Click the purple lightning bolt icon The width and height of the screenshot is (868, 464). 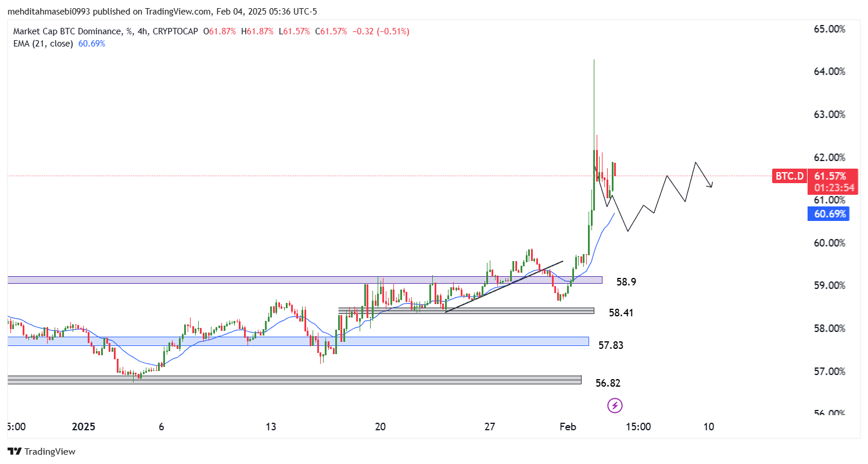pos(615,405)
